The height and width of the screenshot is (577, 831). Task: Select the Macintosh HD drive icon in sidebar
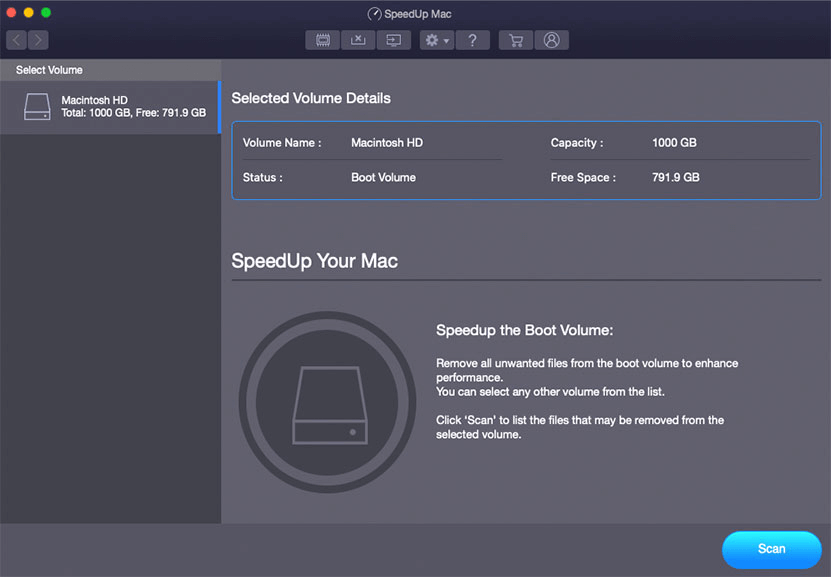(36, 106)
